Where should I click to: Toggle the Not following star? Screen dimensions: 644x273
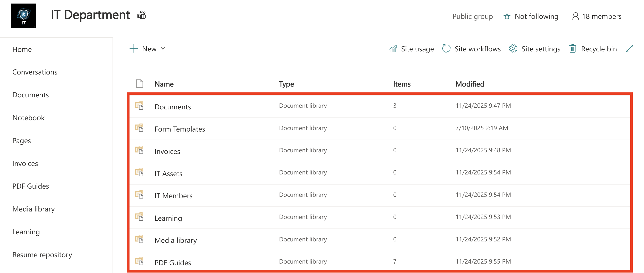(507, 17)
